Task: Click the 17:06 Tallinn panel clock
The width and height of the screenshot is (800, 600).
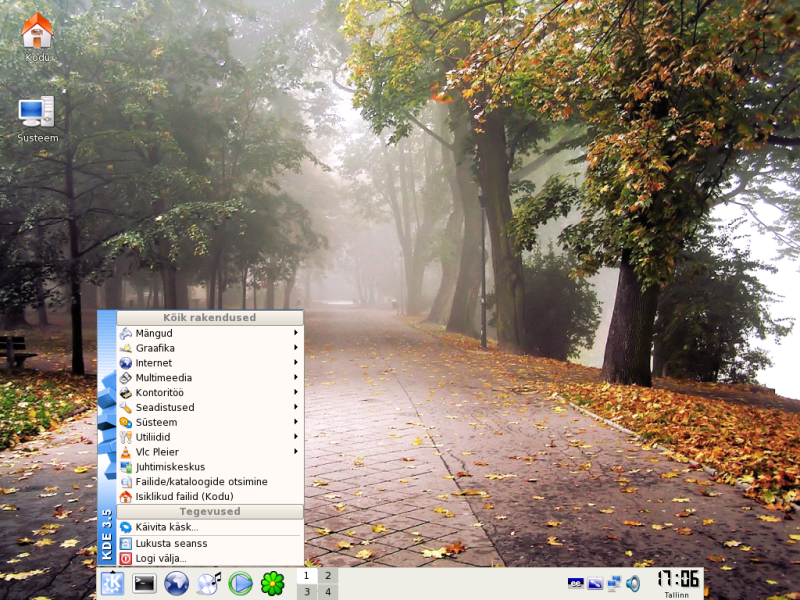Action: tap(678, 584)
